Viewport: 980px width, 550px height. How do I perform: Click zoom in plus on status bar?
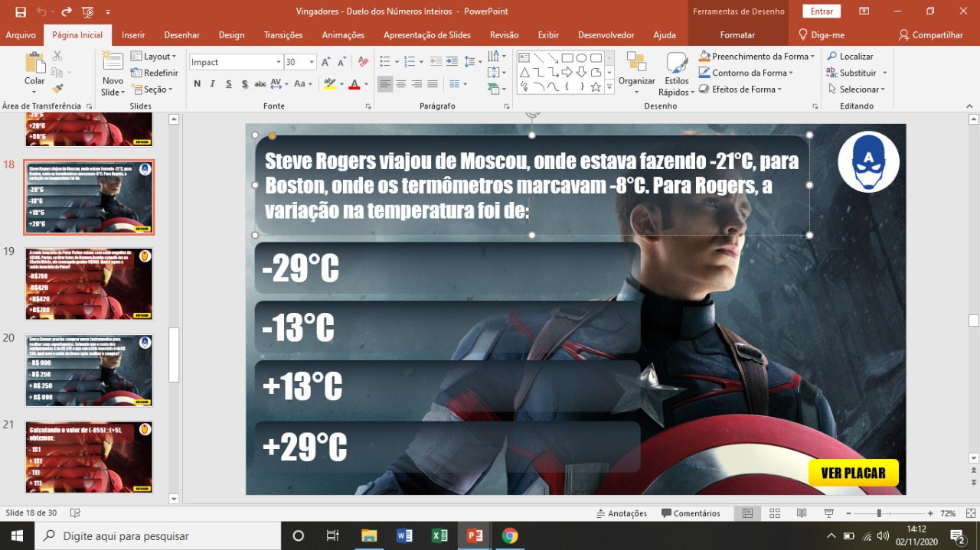(930, 513)
